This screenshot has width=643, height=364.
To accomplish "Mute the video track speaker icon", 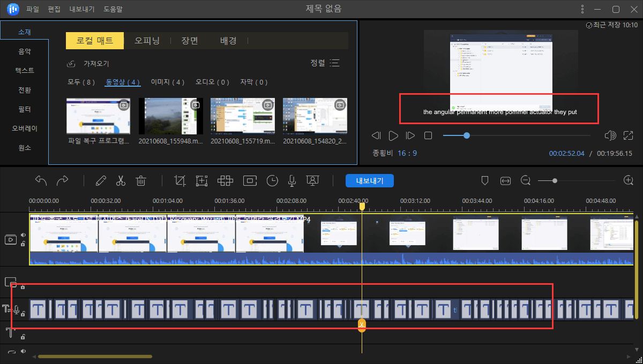I will [x=23, y=236].
